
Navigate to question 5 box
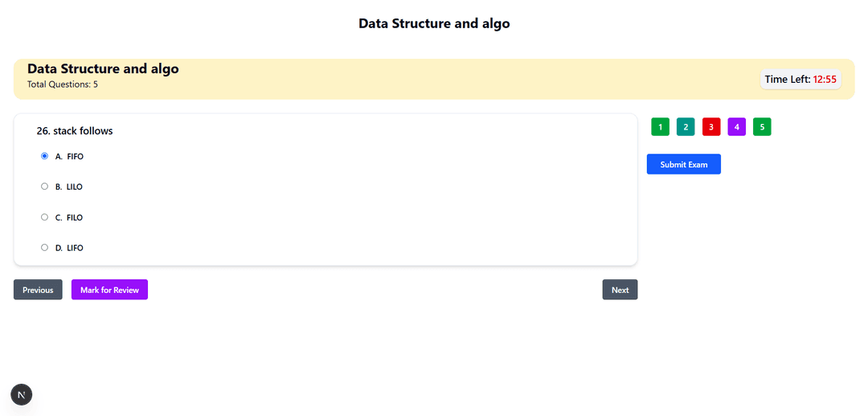pos(762,127)
